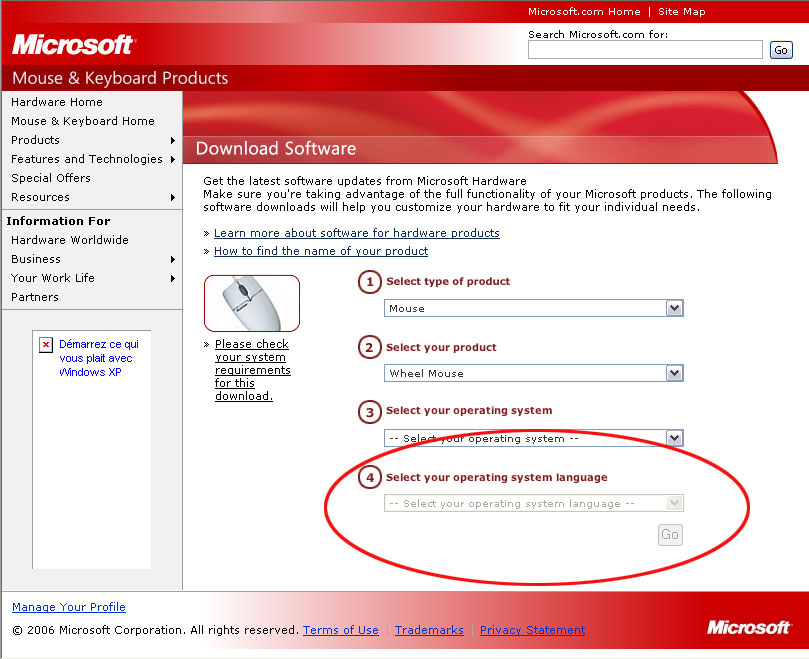The image size is (809, 659).
Task: Click the Microsoft logo in the header
Action: click(x=73, y=45)
